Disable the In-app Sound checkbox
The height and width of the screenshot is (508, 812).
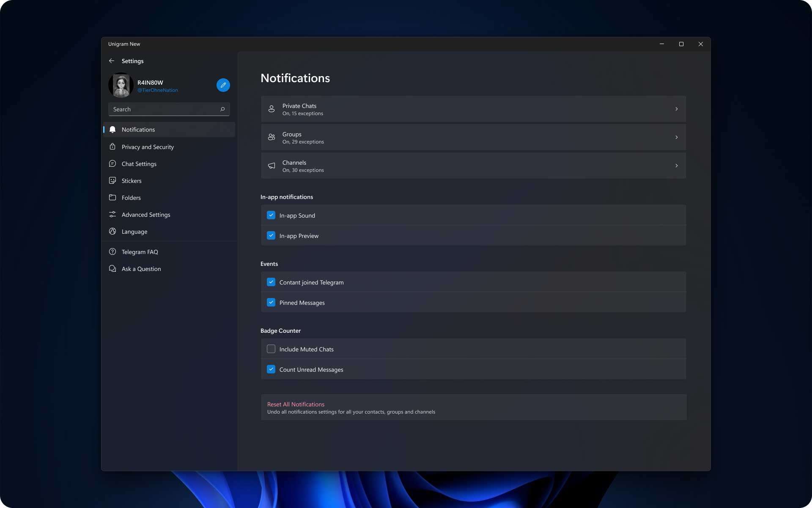tap(271, 215)
